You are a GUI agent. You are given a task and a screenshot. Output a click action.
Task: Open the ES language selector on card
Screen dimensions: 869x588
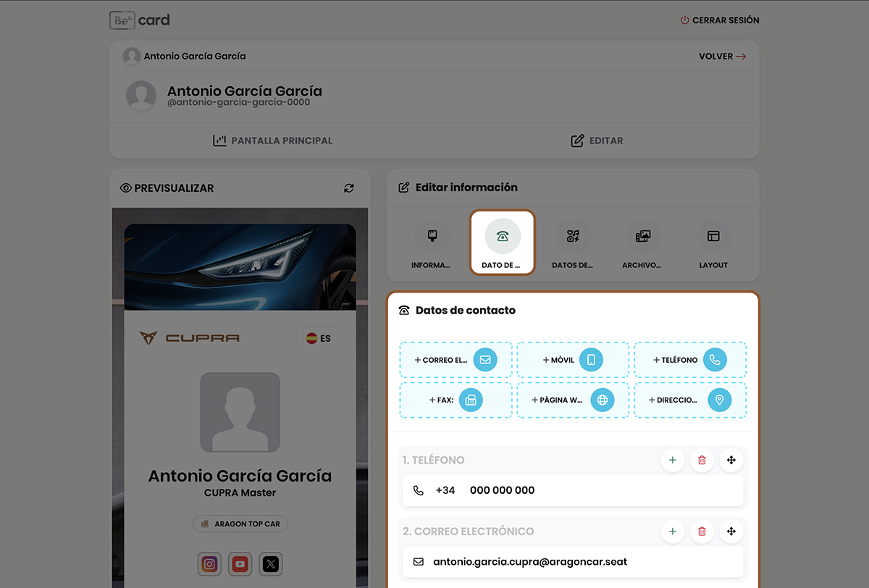pos(318,338)
